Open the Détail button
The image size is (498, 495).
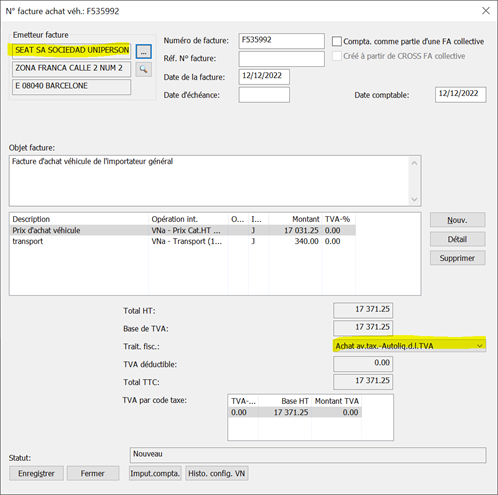tap(457, 239)
